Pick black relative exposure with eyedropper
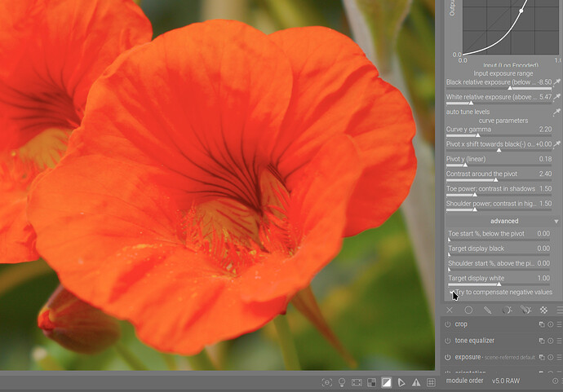This screenshot has height=392, width=563. click(557, 82)
